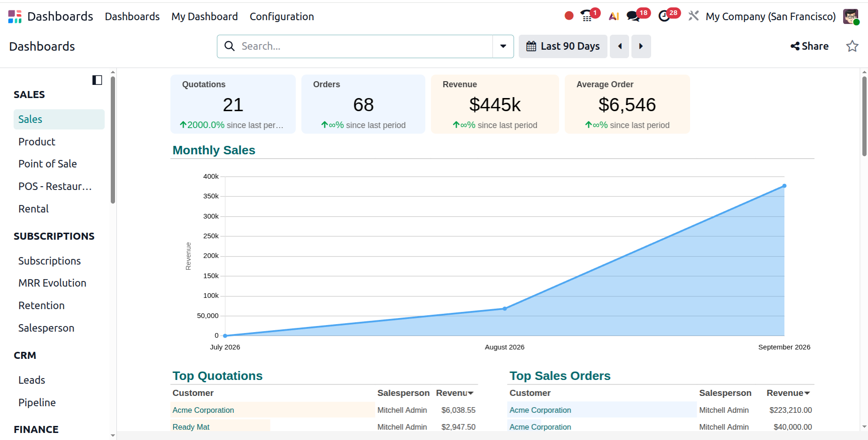Select the Rental dashboard

point(59,209)
